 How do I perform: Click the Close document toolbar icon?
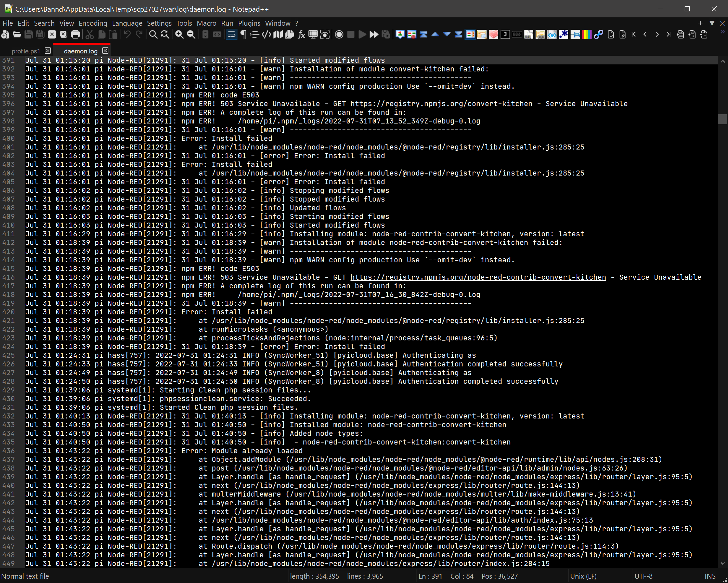52,34
